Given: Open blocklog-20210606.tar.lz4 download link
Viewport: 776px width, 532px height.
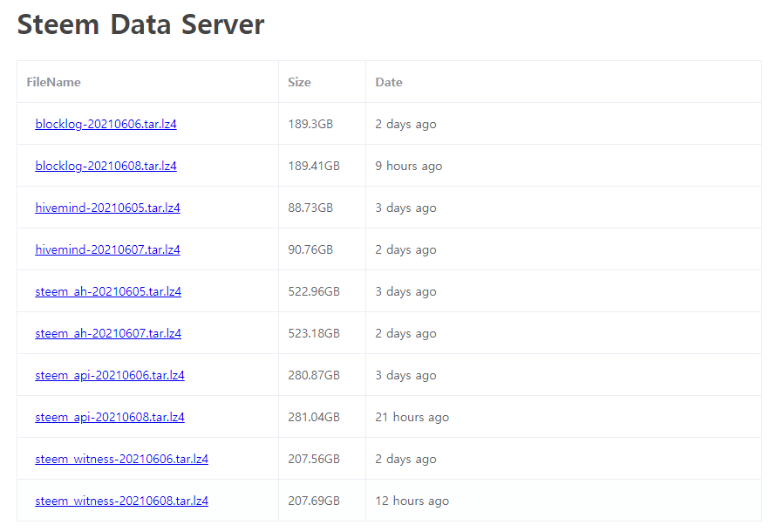Looking at the screenshot, I should click(106, 124).
